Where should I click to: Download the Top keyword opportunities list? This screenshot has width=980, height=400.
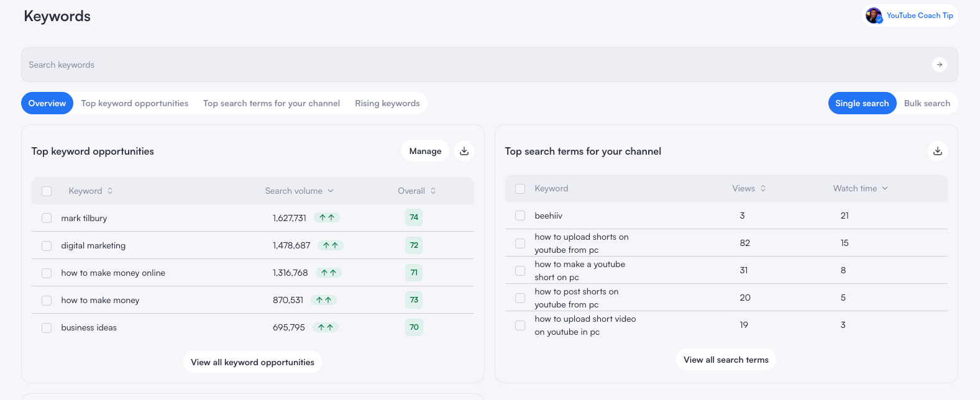[464, 151]
